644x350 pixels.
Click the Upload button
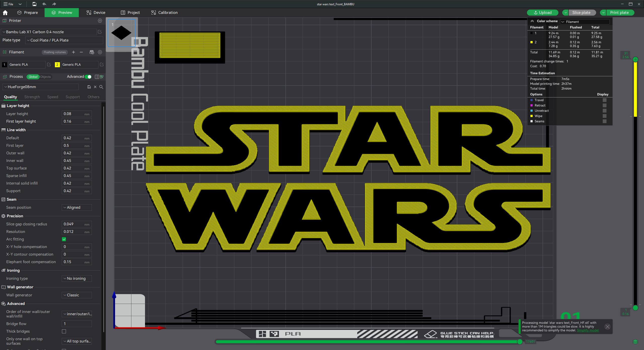point(543,13)
